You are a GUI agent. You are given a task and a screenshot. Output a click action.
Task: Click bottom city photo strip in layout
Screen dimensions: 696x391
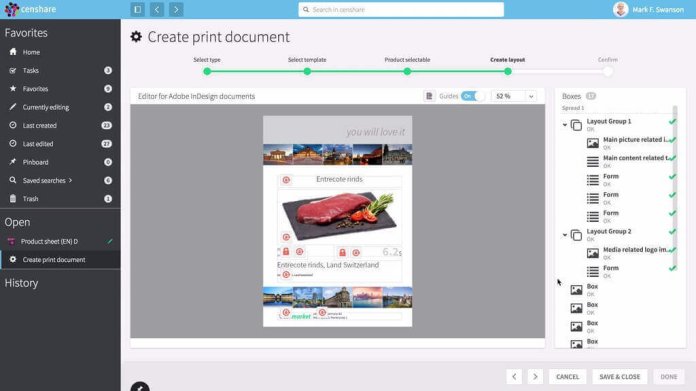[x=337, y=297]
